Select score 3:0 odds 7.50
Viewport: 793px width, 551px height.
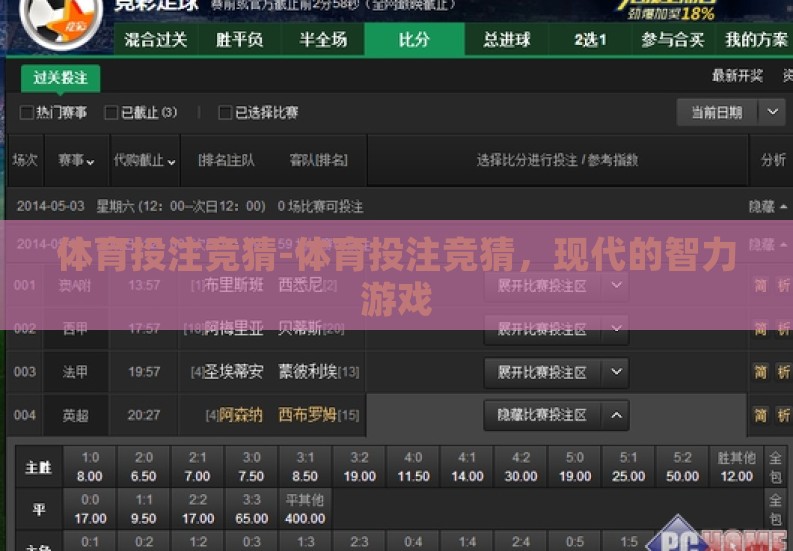click(251, 467)
